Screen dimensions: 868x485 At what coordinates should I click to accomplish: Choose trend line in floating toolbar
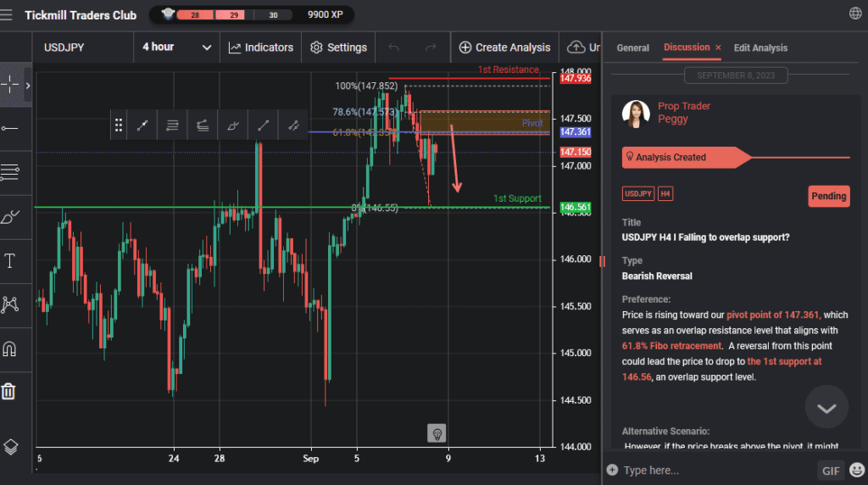click(x=142, y=125)
